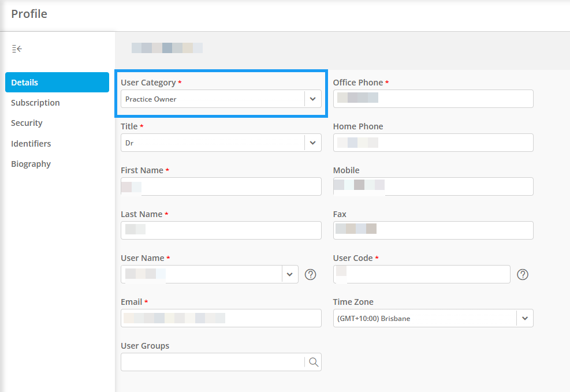Focus the Home Phone field
570x392 pixels.
433,143
